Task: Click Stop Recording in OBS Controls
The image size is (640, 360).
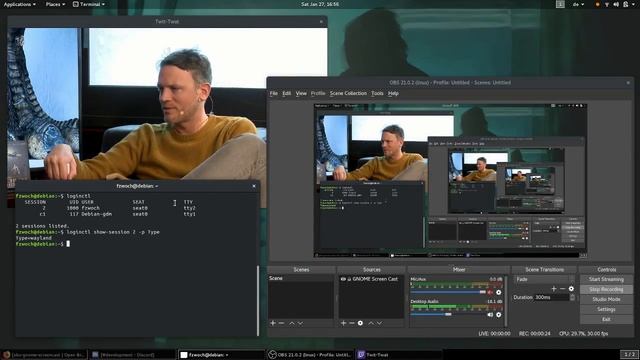Action: point(606,289)
